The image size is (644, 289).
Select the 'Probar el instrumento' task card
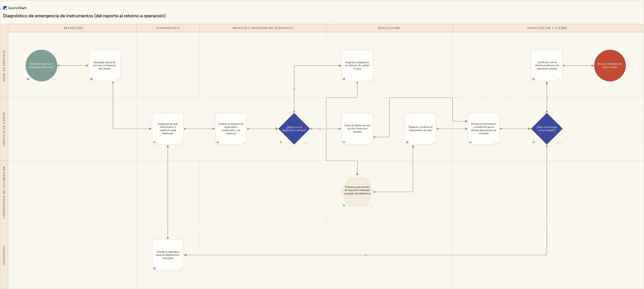point(484,129)
